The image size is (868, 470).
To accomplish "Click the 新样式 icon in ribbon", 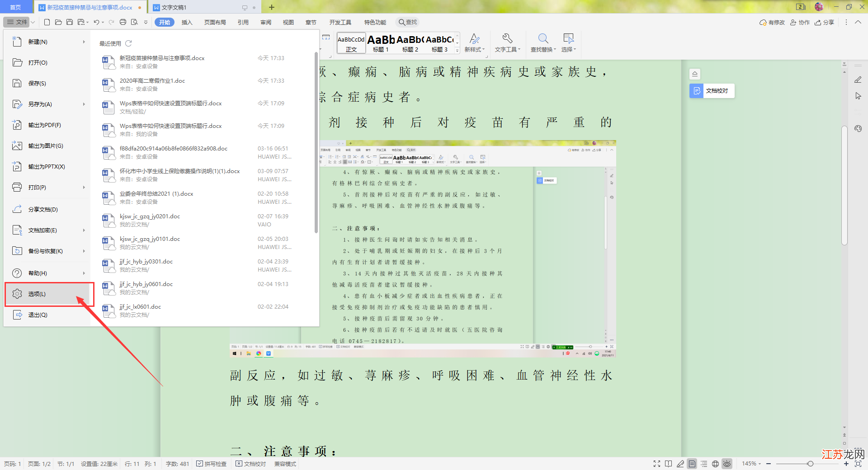I will point(474,39).
